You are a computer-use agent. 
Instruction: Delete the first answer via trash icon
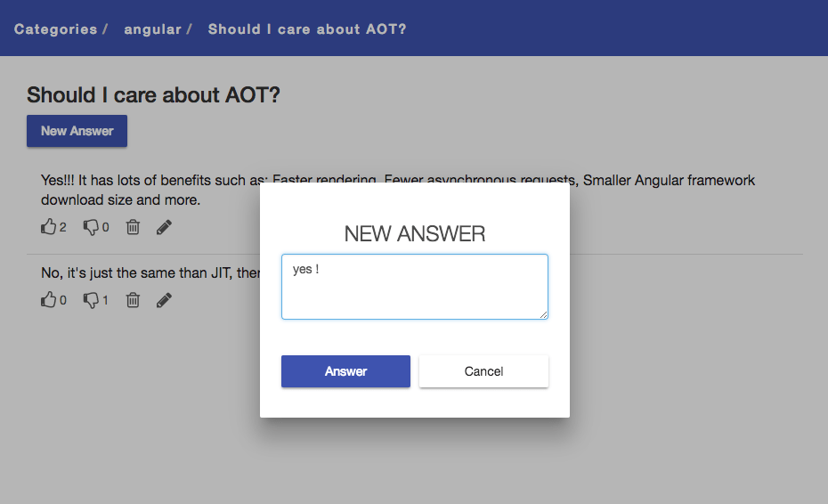(x=133, y=227)
